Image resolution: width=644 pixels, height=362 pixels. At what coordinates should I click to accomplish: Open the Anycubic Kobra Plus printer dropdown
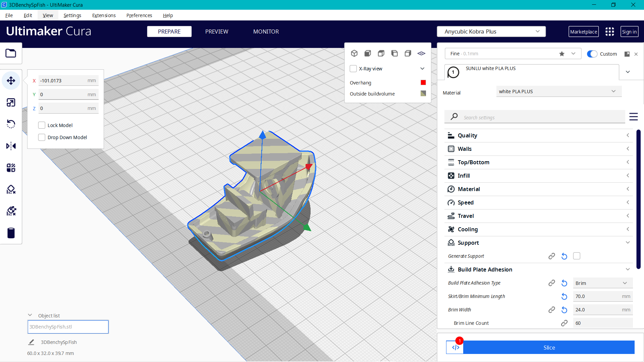(491, 32)
